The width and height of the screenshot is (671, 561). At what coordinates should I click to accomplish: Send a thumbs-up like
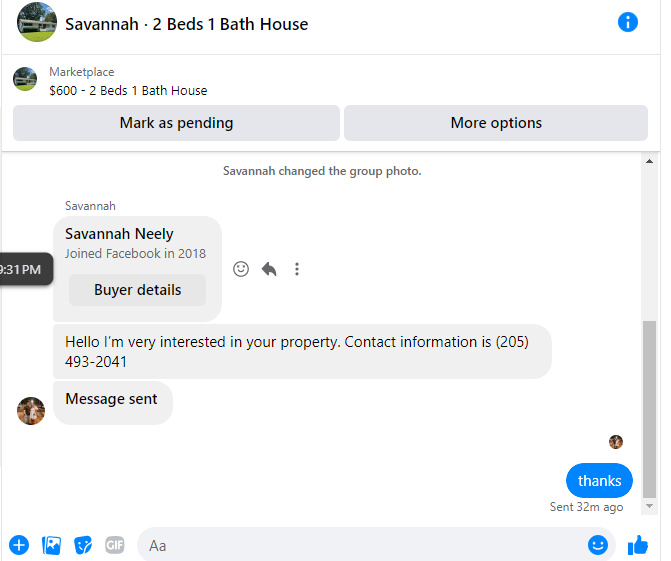click(x=638, y=545)
